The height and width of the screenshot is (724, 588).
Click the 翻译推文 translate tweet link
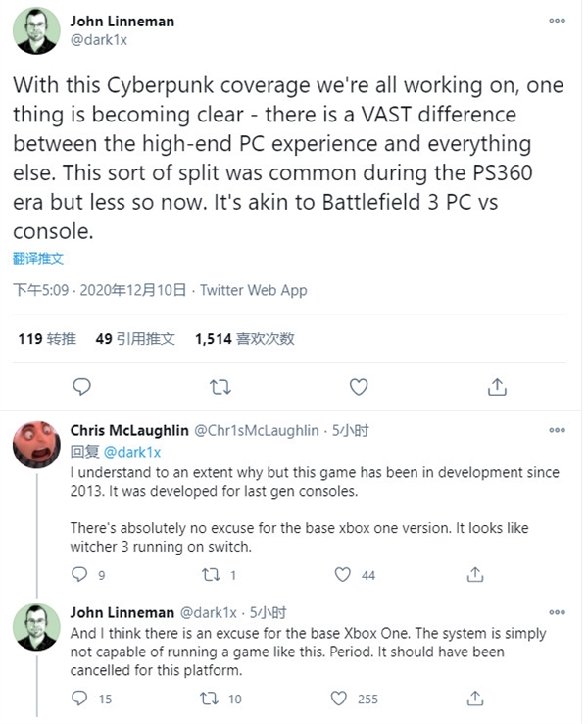click(39, 259)
